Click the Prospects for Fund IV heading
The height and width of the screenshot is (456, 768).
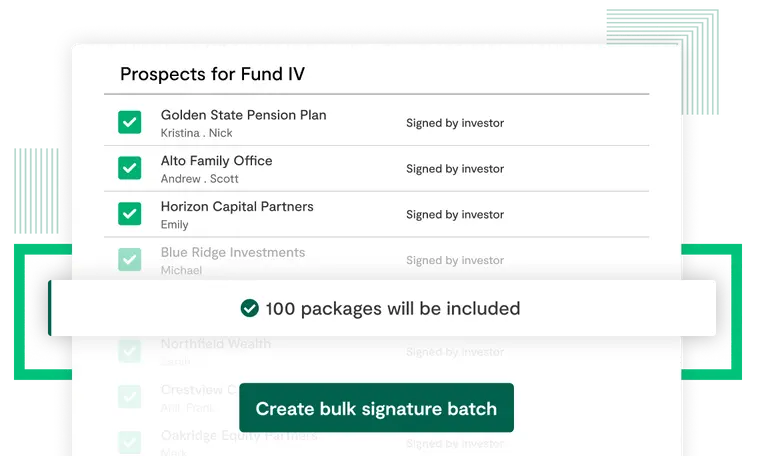click(x=212, y=74)
